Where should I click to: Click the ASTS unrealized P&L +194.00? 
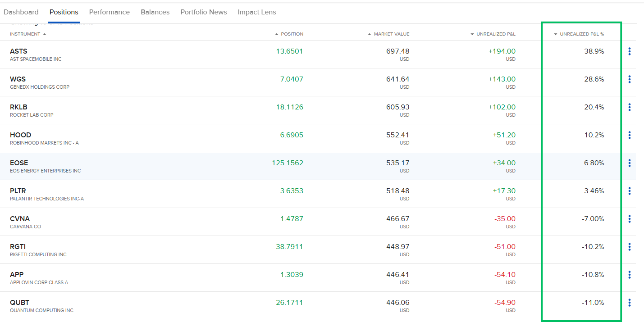[502, 51]
